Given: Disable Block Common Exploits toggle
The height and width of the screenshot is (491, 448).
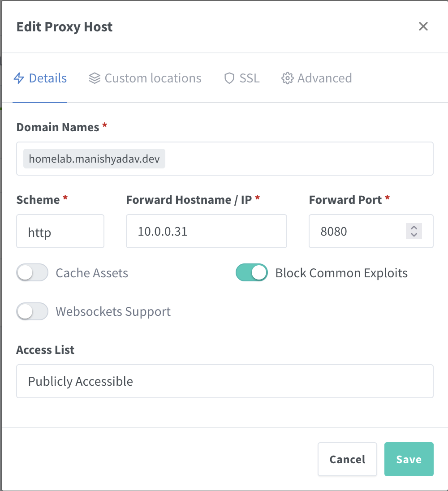Looking at the screenshot, I should [x=252, y=273].
